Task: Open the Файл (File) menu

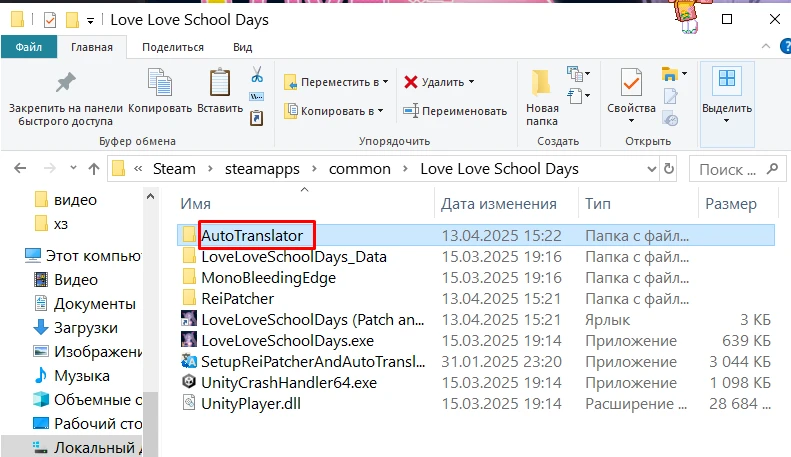Action: (x=29, y=47)
